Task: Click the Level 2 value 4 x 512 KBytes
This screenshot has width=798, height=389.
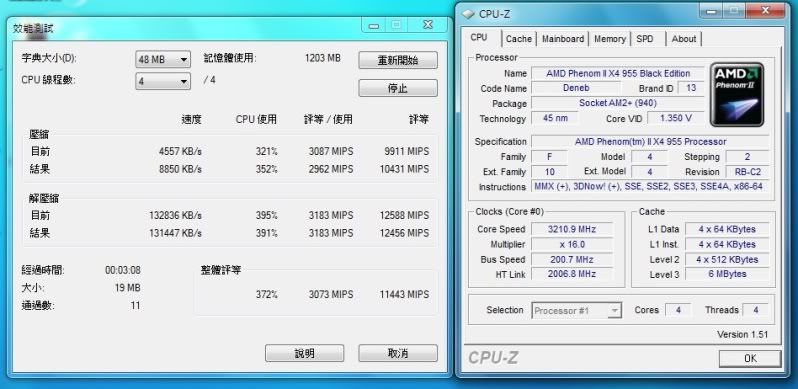Action: pyautogui.click(x=727, y=260)
